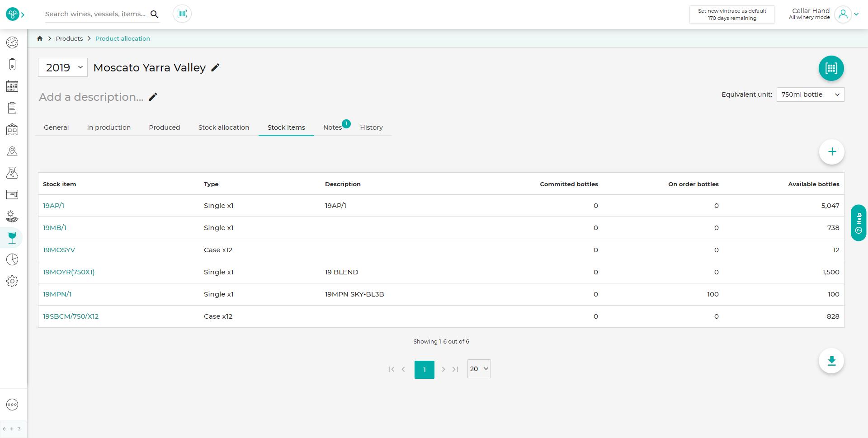This screenshot has width=868, height=438.
Task: Open the dashboard gauge sidebar icon
Action: pos(12,42)
